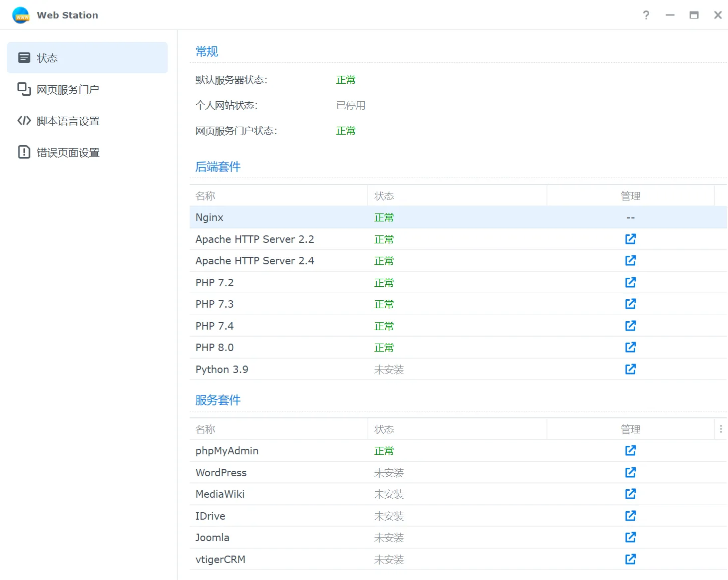Open manage link for vtigerCRM
The width and height of the screenshot is (728, 580).
tap(630, 559)
